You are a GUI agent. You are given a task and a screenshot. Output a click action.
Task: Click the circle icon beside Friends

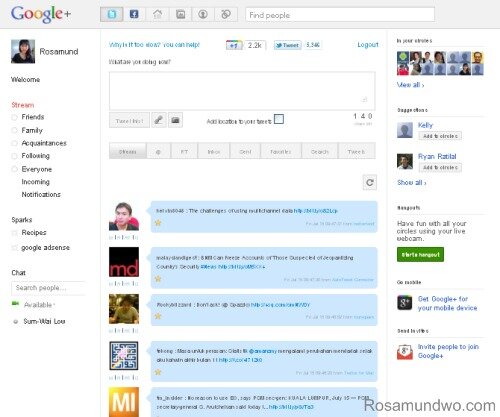(14, 117)
